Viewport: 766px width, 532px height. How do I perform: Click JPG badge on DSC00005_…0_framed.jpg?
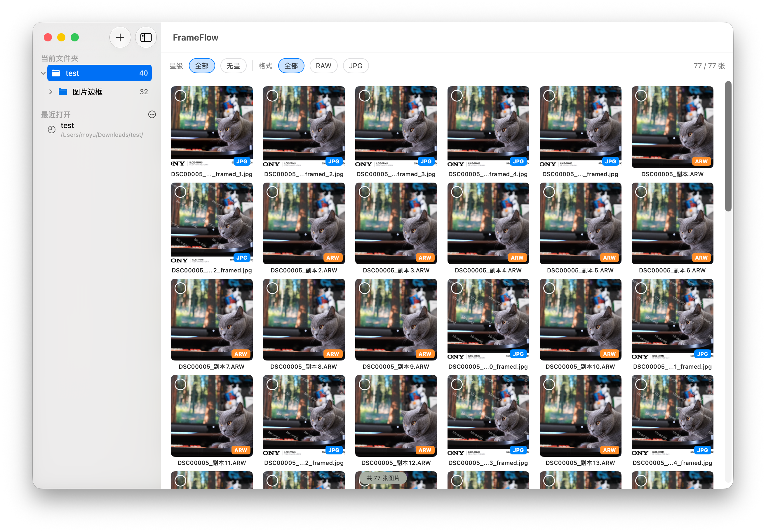[518, 354]
